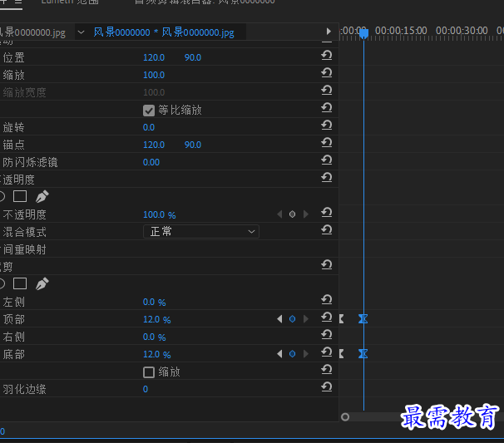Edit the 防闪烁滤镜 value 0.00
The image size is (504, 443).
click(151, 162)
